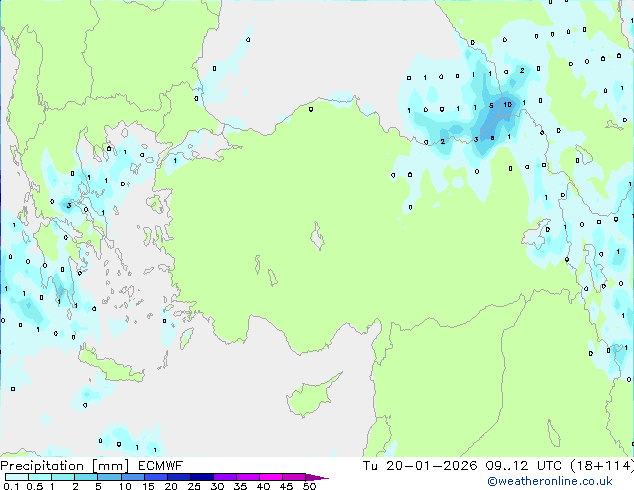Select the 35–40 mm violet legend swatch
The width and height of the screenshot is (634, 490).
(x=248, y=477)
